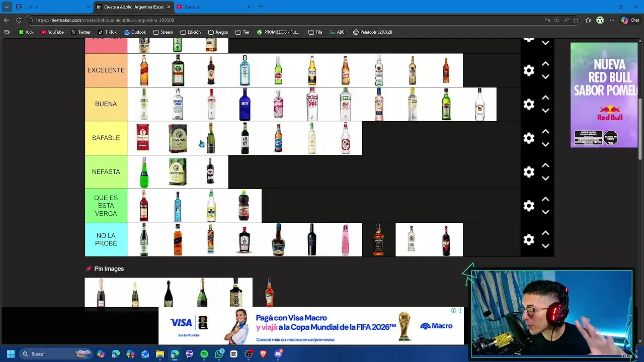Click the Buscar taskbar search box
This screenshot has width=644, height=362.
[55, 354]
